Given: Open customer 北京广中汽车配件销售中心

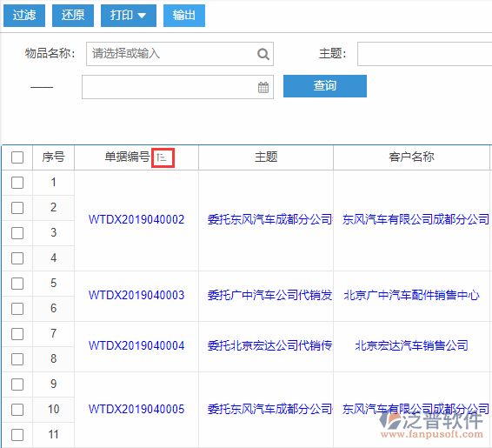Looking at the screenshot, I should coord(412,296).
